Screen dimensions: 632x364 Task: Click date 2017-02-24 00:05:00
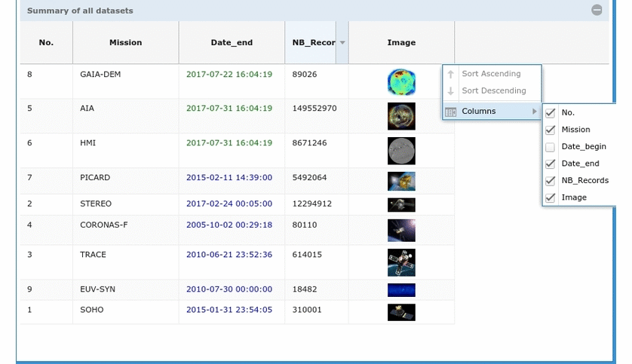coord(229,203)
